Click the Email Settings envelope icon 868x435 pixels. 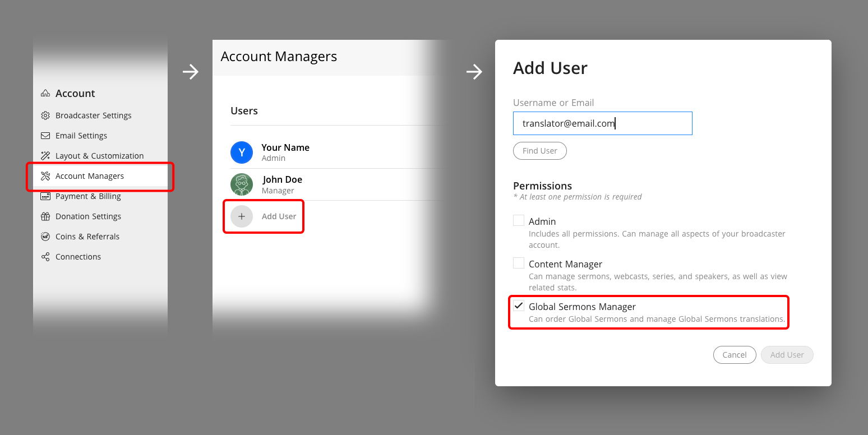[45, 136]
